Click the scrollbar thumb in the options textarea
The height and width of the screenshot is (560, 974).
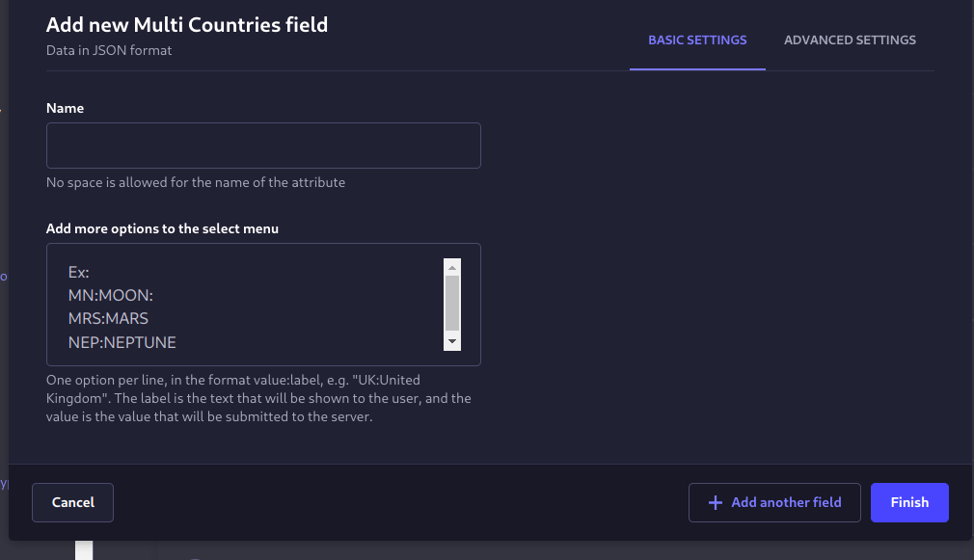click(451, 303)
